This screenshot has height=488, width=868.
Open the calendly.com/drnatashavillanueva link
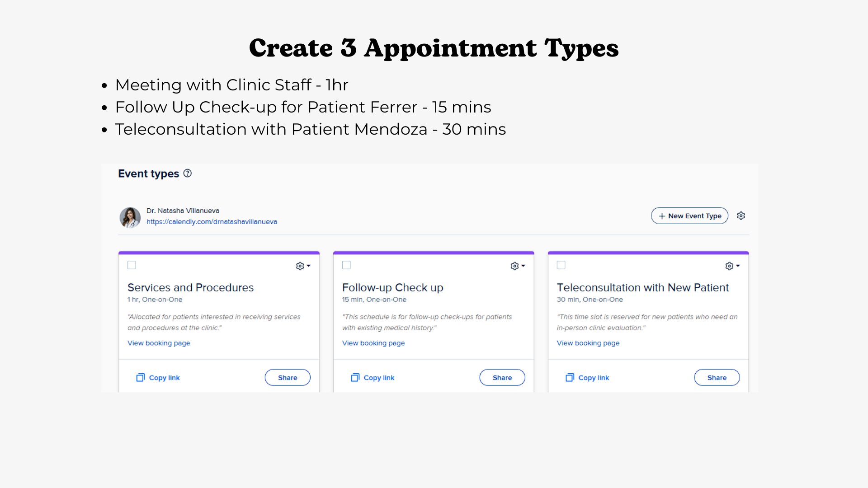(212, 222)
